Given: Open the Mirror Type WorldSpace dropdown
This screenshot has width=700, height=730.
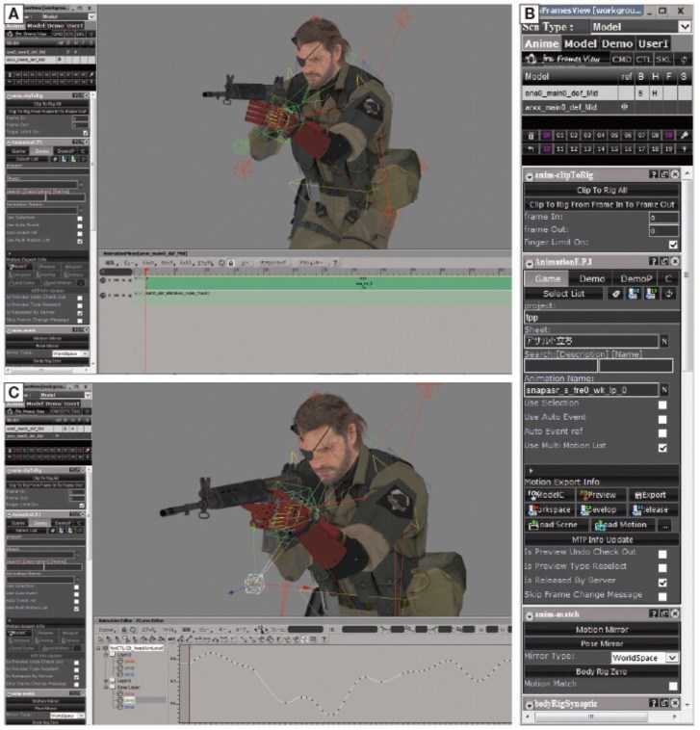Looking at the screenshot, I should (x=644, y=658).
